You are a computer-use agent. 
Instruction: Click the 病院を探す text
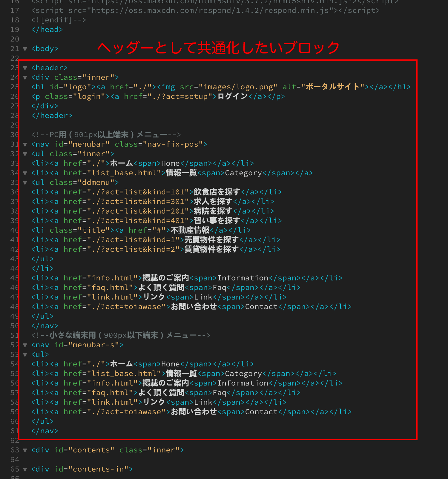(x=213, y=211)
